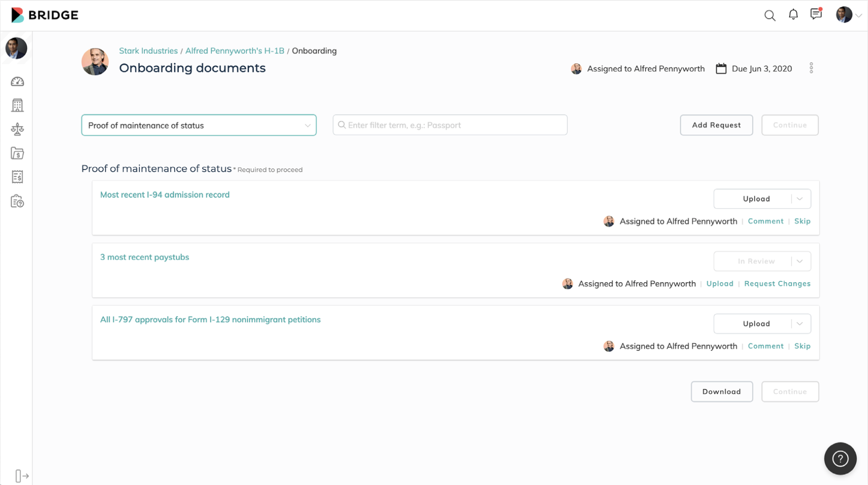Click Alfred Pennyworth's large profile photo

click(x=95, y=62)
